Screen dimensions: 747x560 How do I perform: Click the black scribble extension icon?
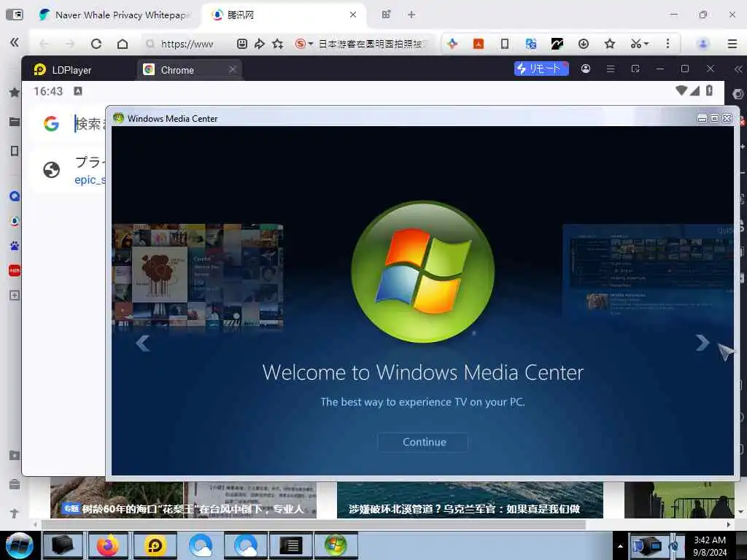557,44
